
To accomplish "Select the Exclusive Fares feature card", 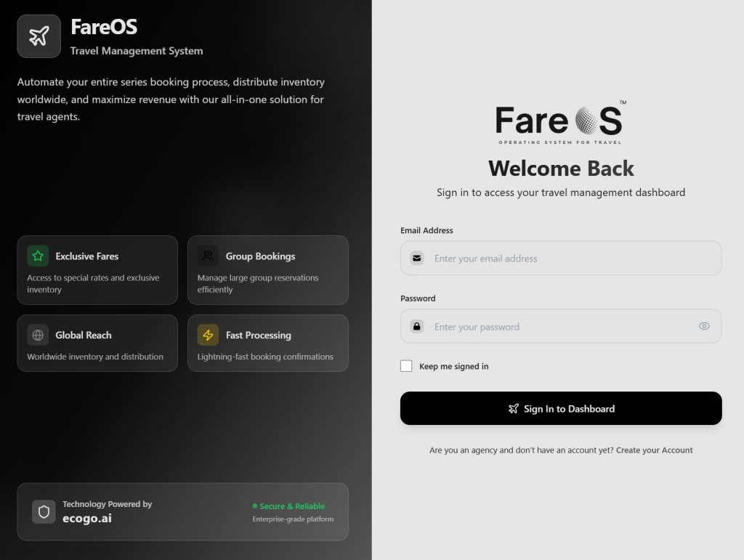I will click(97, 270).
